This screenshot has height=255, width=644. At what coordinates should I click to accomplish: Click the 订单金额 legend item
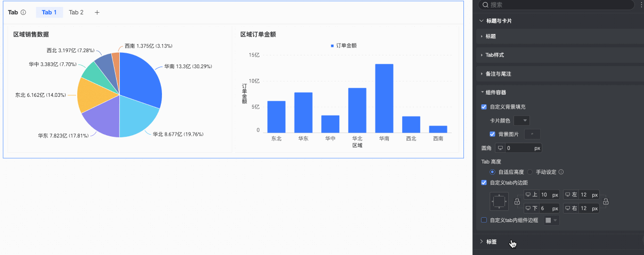(343, 46)
